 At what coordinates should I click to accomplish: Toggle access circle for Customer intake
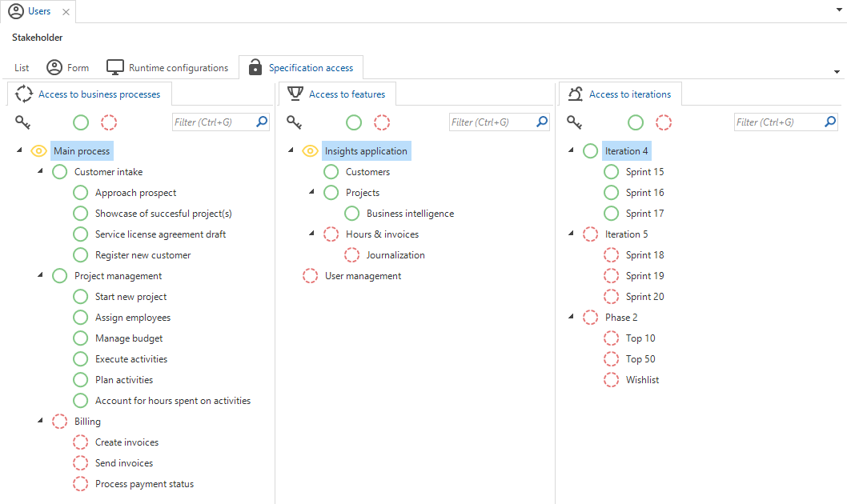[x=59, y=172]
